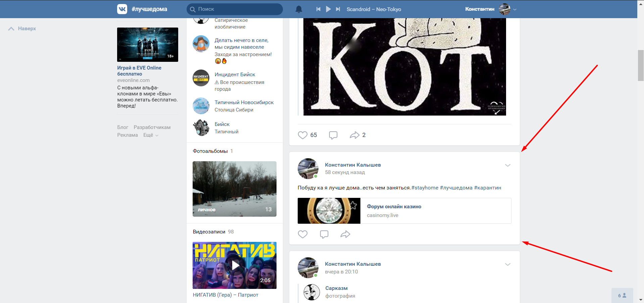Expand options menu of 58 seconds ago post
Image resolution: width=644 pixels, height=303 pixels.
507,165
